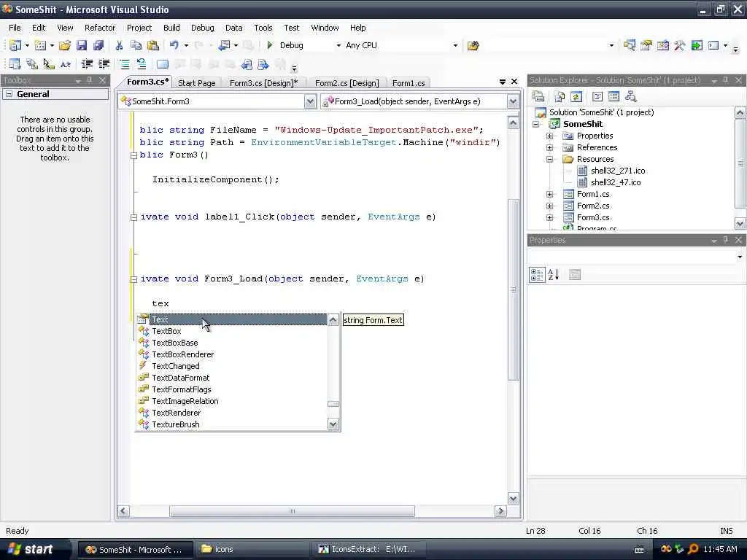Click the Save All toolbar icon

98,45
